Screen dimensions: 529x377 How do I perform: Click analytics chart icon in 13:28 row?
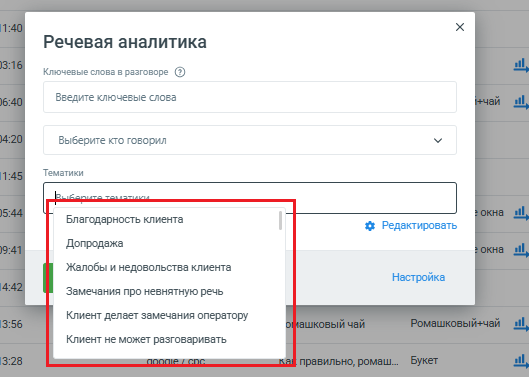(x=521, y=361)
